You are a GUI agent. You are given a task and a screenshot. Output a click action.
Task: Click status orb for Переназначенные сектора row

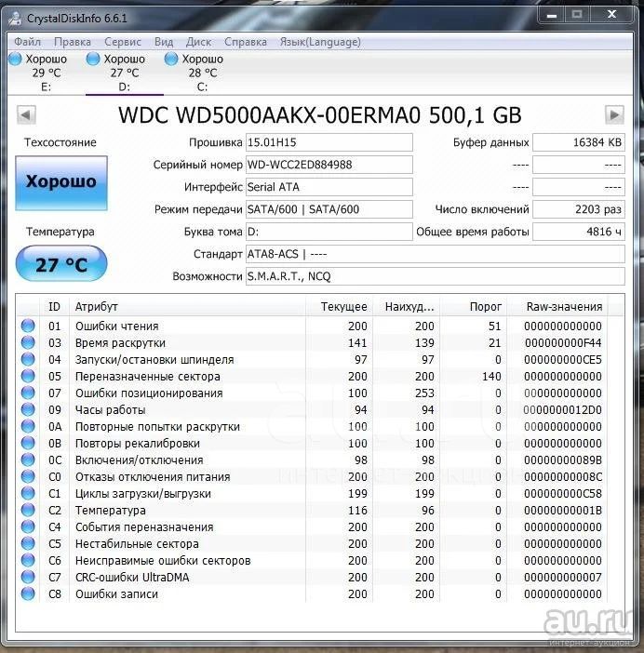pos(28,376)
